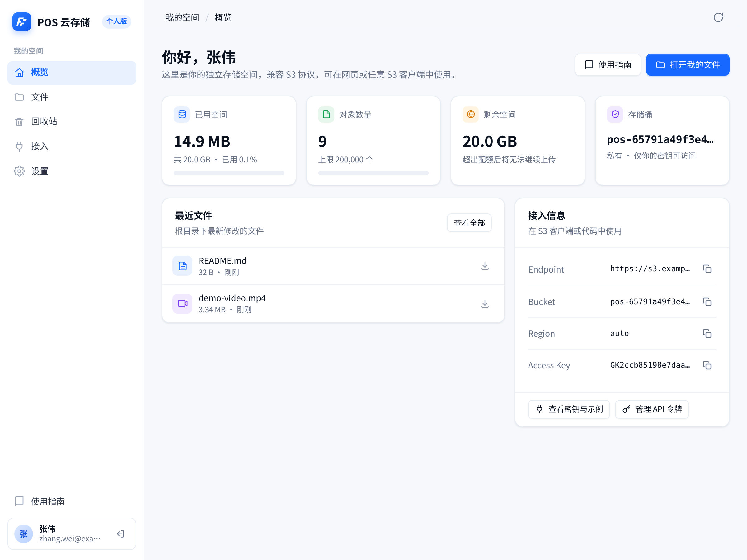Screen dimensions: 747x560
Task: Click the logout icon beside 张伟
Action: [120, 534]
